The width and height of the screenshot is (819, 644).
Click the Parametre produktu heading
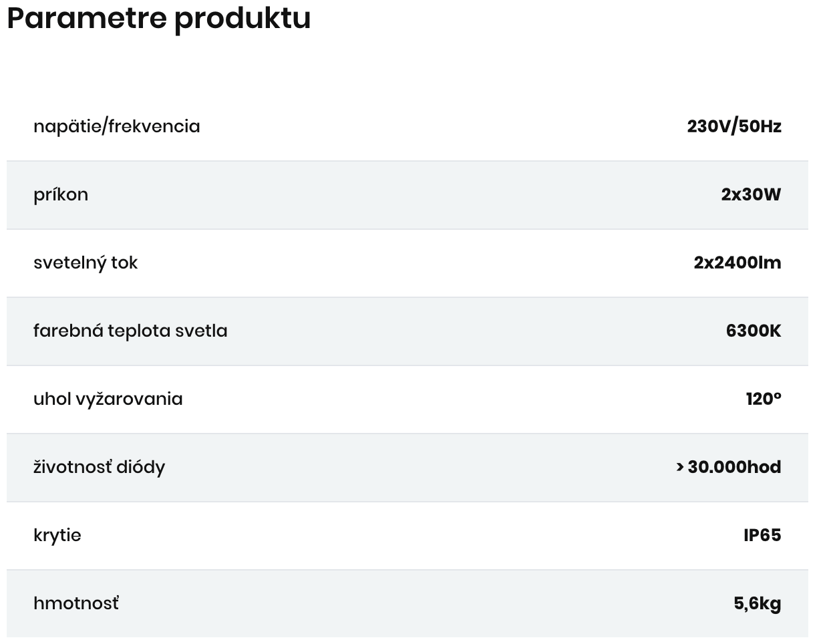pos(159,19)
